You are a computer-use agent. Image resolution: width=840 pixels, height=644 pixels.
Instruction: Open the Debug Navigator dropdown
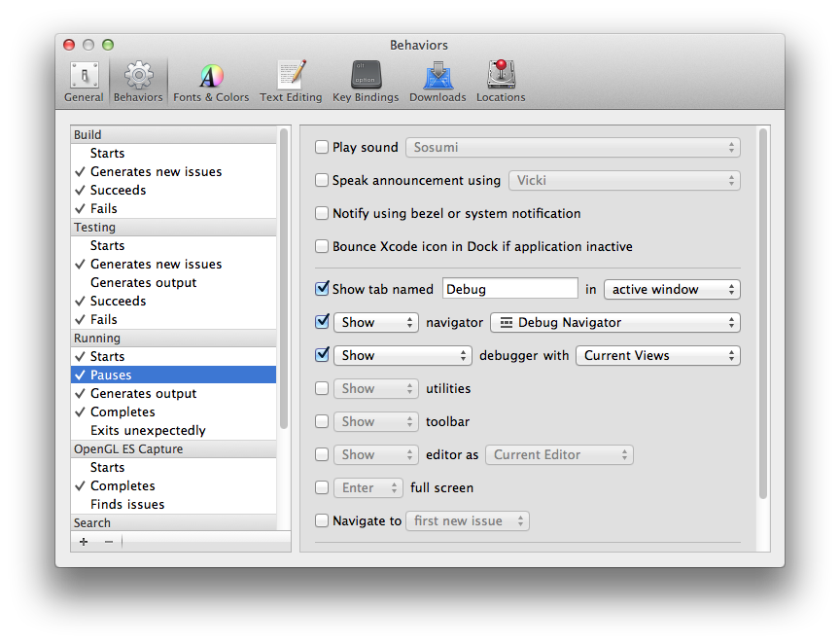615,323
